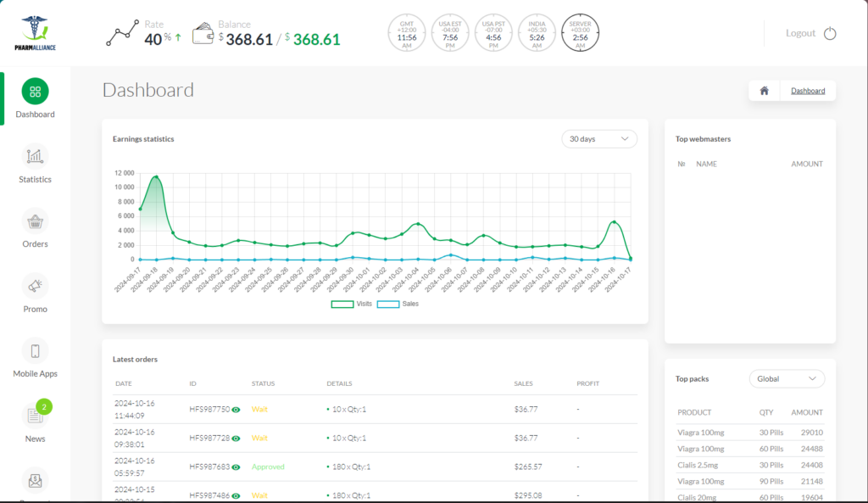Click the Viagra 100mg 90 Pills row
868x503 pixels.
click(750, 482)
